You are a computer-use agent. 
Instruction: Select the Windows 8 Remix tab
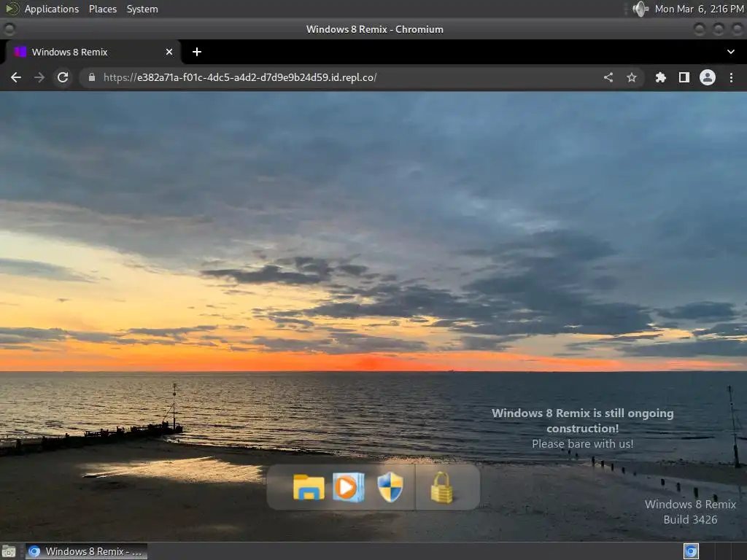point(93,52)
